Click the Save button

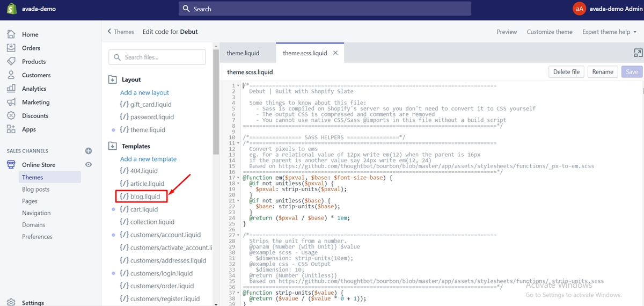click(x=632, y=72)
